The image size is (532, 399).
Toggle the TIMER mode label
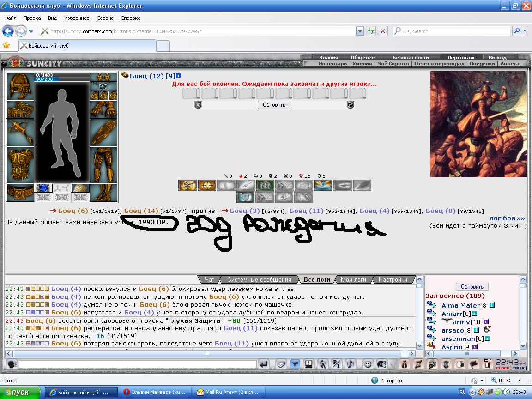coord(519,368)
